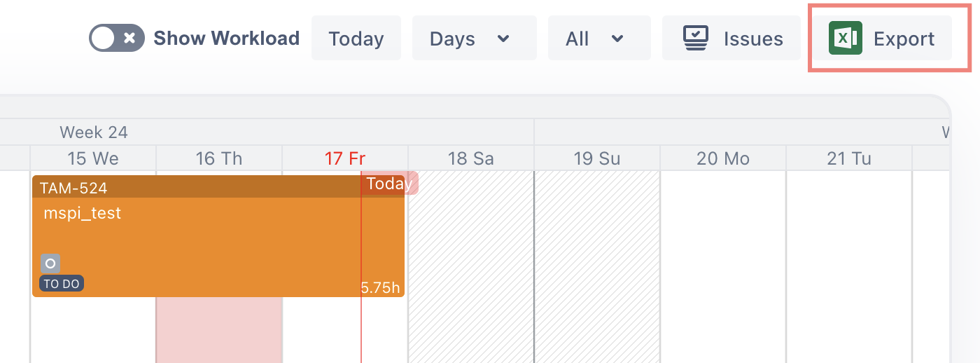Click the pink highlighted cell under 16 Th
The height and width of the screenshot is (363, 980).
click(x=218, y=329)
